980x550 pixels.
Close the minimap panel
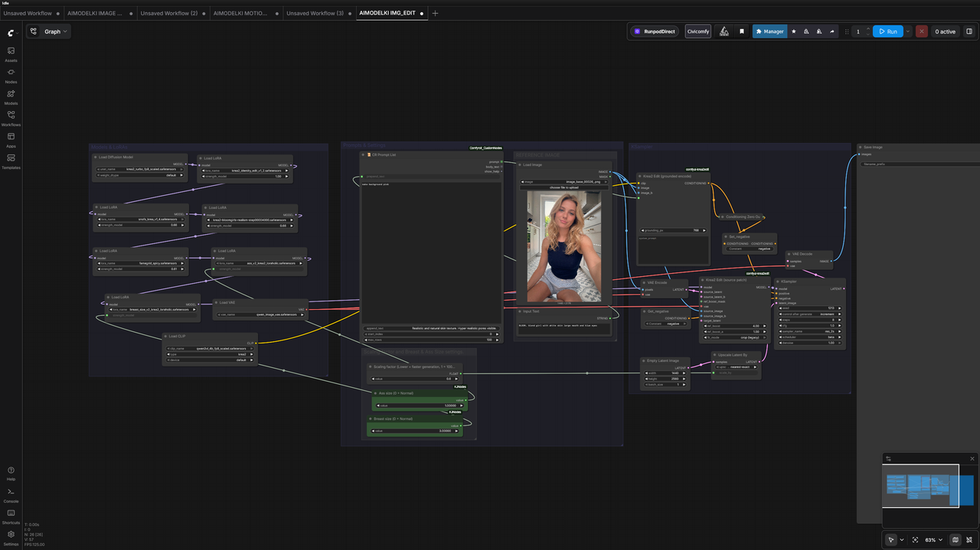(x=972, y=458)
